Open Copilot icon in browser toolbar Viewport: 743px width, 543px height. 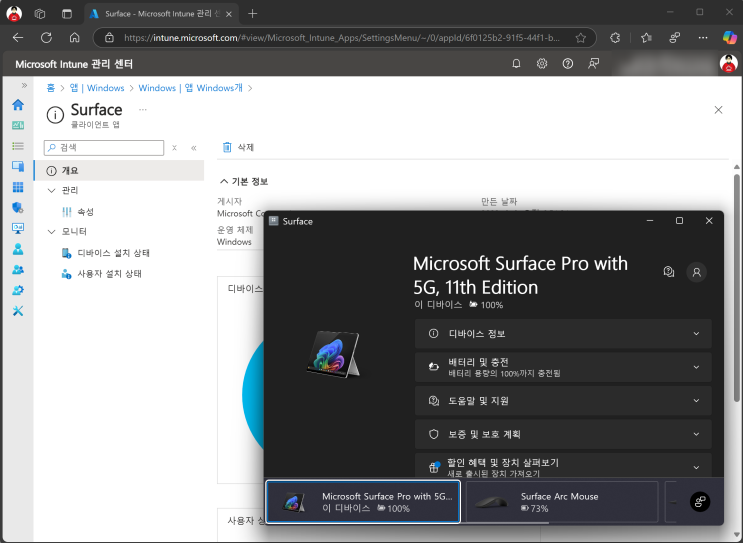pyautogui.click(x=730, y=37)
